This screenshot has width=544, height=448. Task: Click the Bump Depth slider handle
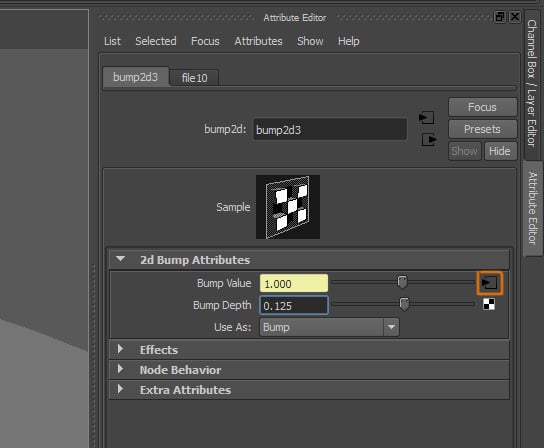pyautogui.click(x=404, y=304)
